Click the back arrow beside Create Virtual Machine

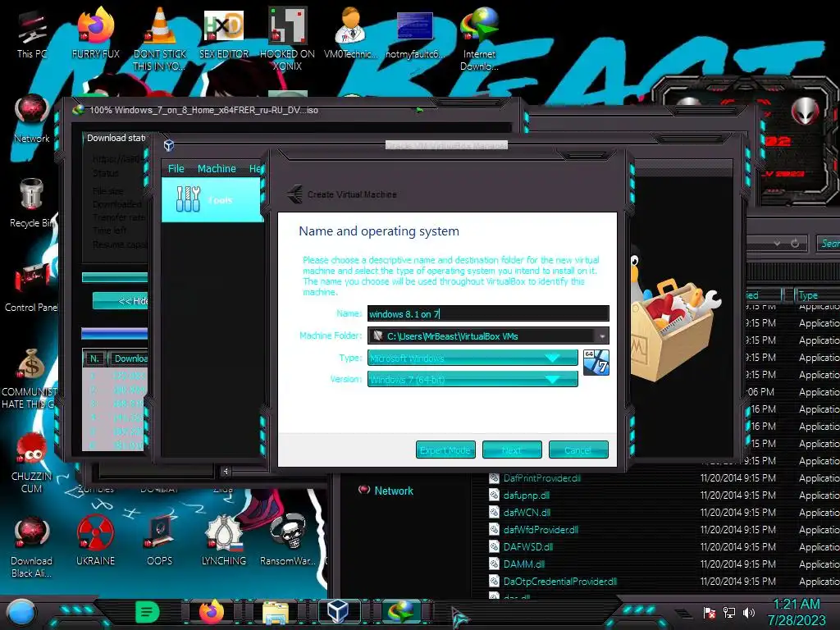click(x=294, y=194)
